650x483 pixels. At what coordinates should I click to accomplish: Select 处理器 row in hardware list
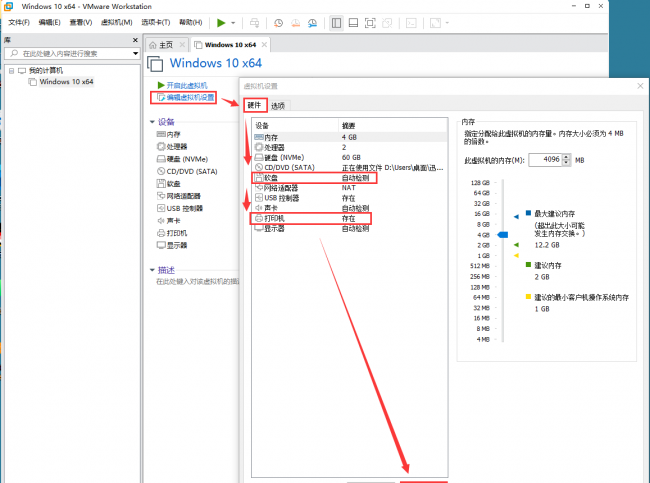tap(350, 148)
